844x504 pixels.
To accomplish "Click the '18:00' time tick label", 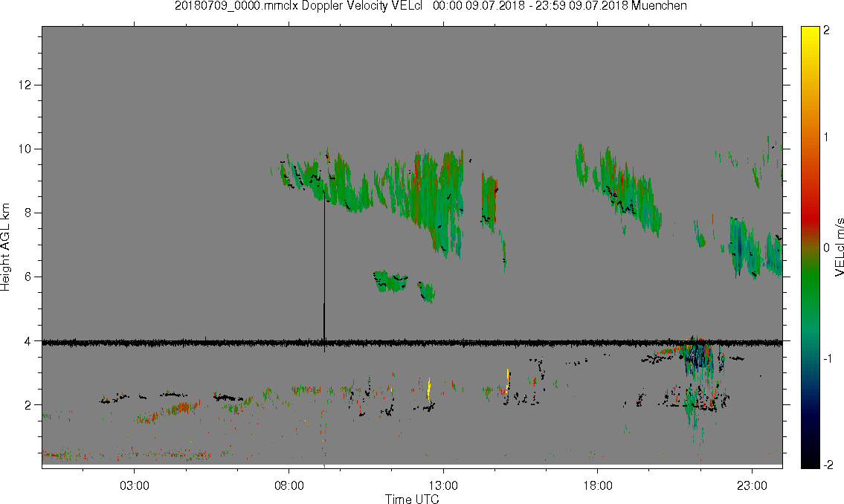I will tap(597, 485).
